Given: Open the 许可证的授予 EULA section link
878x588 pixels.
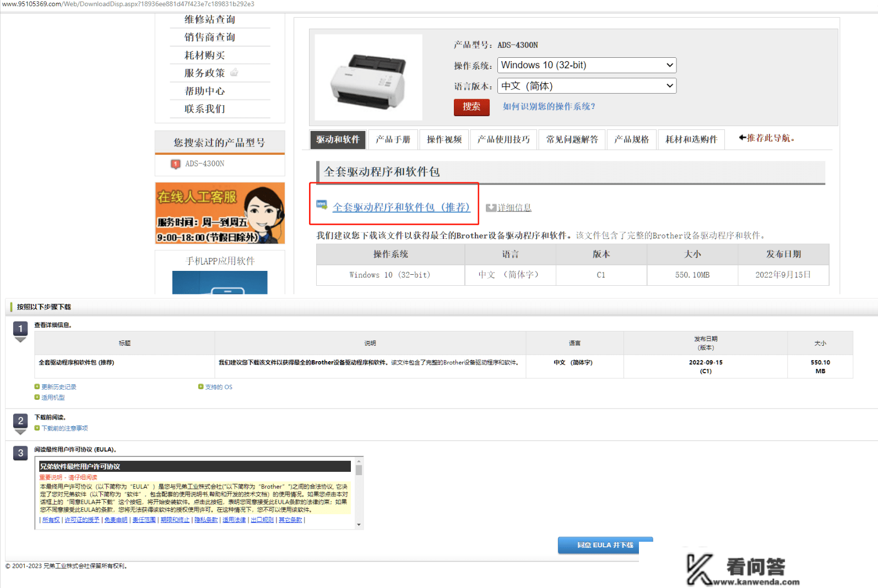Looking at the screenshot, I should point(82,520).
